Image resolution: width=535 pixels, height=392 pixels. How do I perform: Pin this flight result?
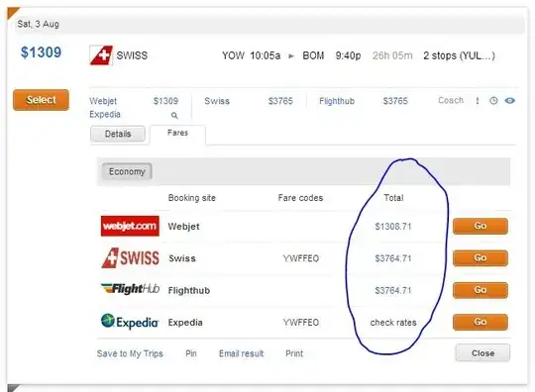click(x=191, y=353)
